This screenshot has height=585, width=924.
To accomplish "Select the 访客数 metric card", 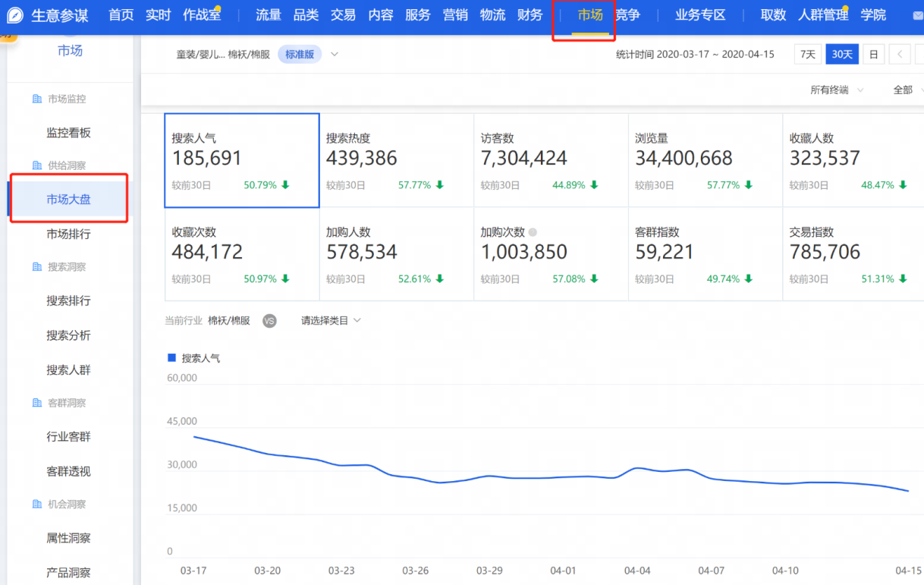I will click(551, 161).
